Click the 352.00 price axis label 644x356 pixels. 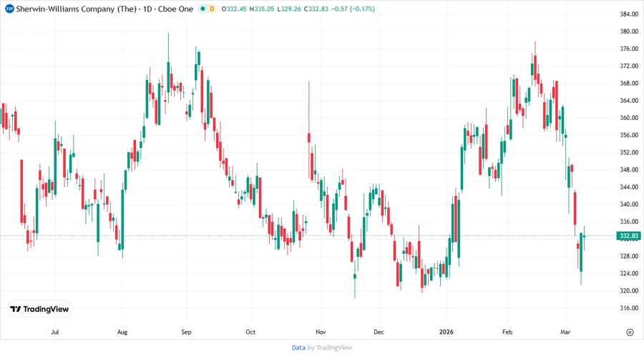tap(629, 152)
